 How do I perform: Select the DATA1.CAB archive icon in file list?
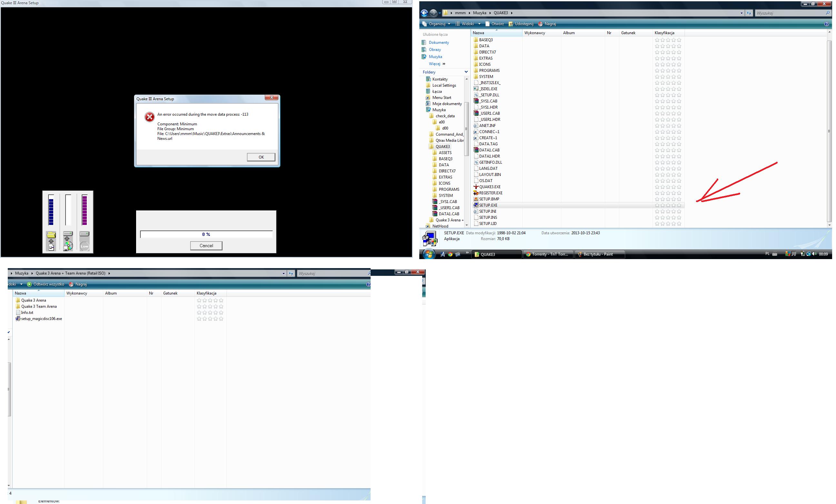476,150
